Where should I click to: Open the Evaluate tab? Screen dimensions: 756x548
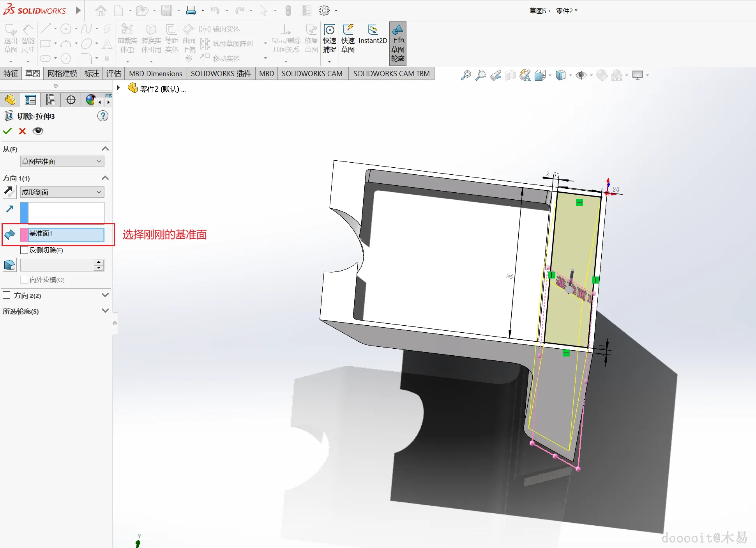[x=113, y=73]
